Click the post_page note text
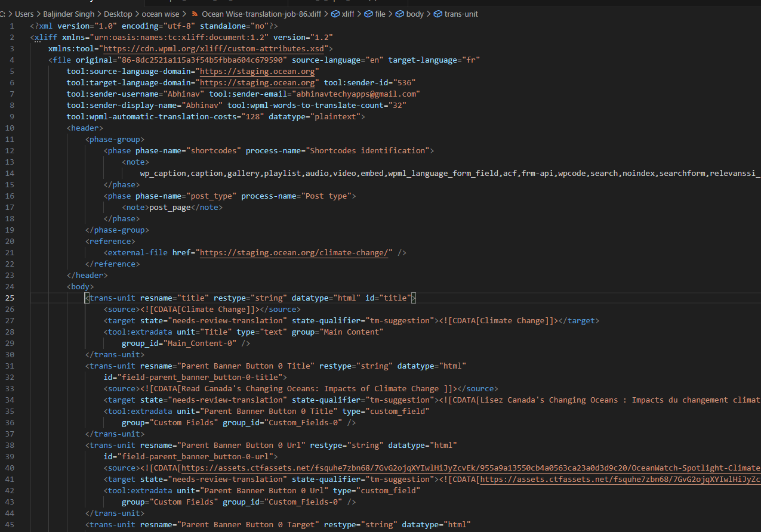 tap(170, 207)
